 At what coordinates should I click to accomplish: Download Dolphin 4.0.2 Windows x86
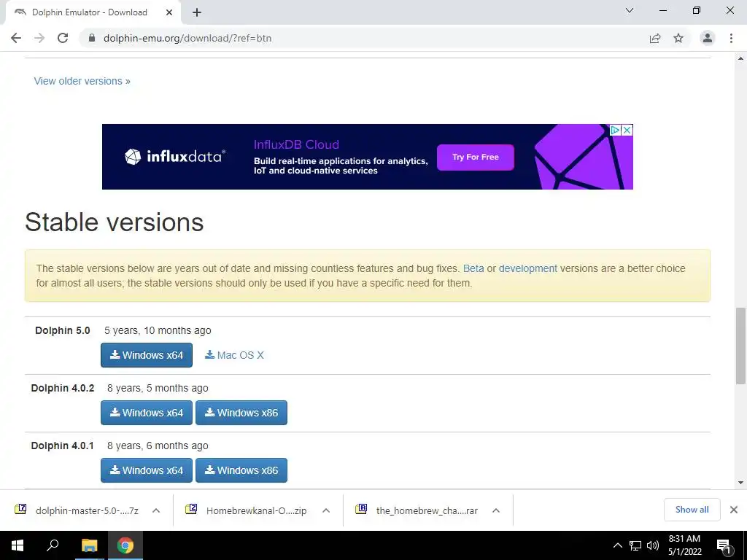click(x=241, y=413)
